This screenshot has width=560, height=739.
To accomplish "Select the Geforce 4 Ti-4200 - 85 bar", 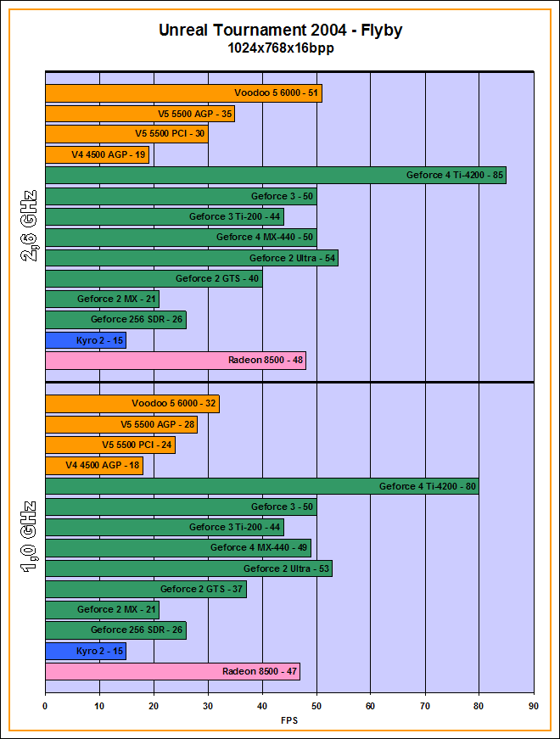I will 275,176.
